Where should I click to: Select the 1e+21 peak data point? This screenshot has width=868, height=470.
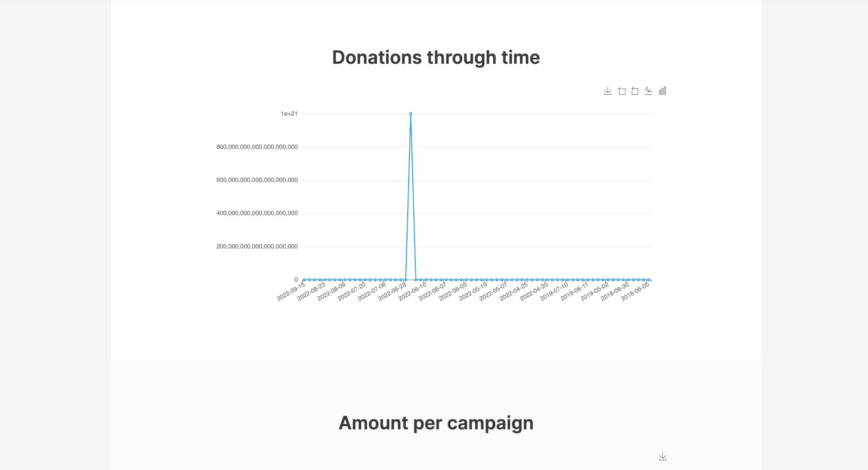pos(410,114)
